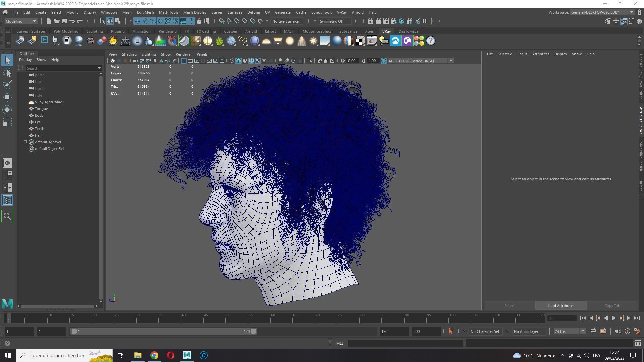
Task: Toggle the color management view transform button
Action: 383,61
